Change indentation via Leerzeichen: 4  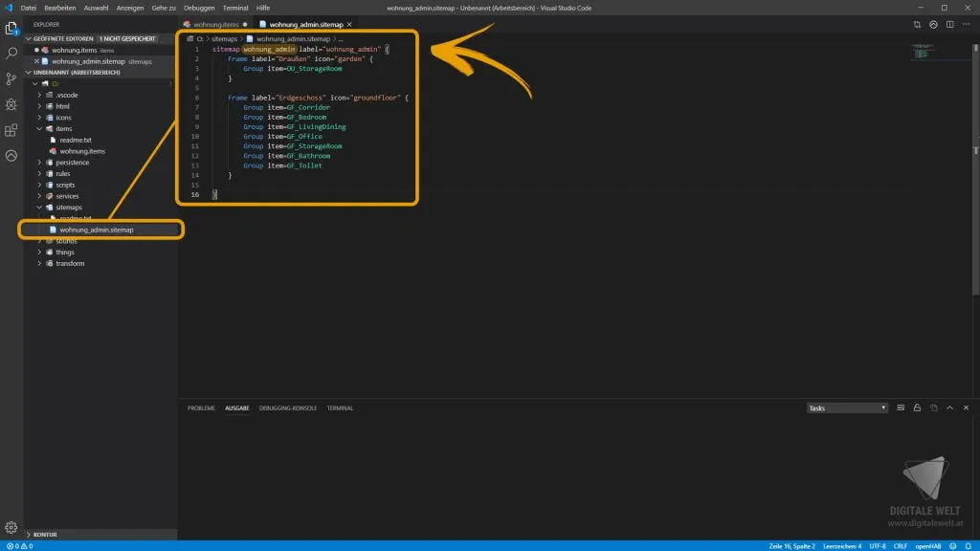click(842, 546)
